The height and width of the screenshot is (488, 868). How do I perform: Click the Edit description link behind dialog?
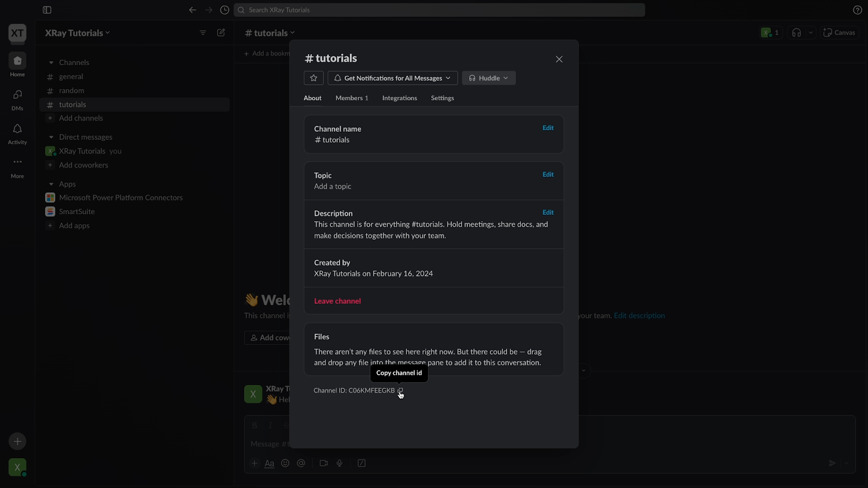pos(639,316)
